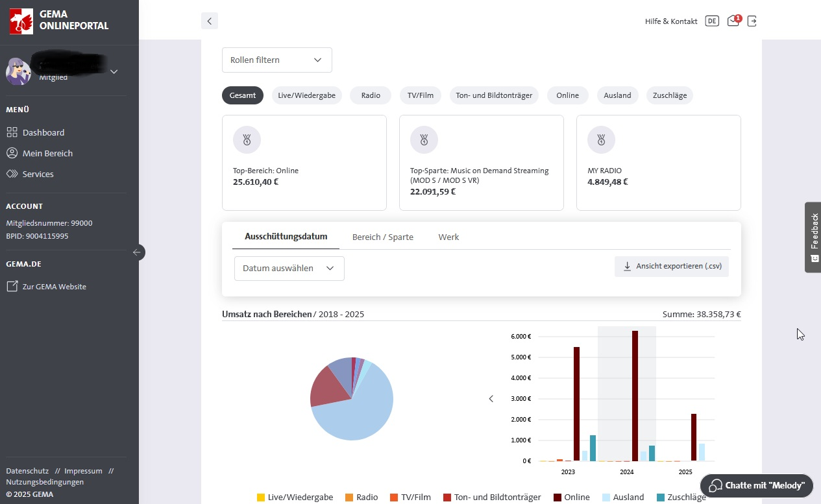Open Chatte mit "Melody" chat

[756, 485]
